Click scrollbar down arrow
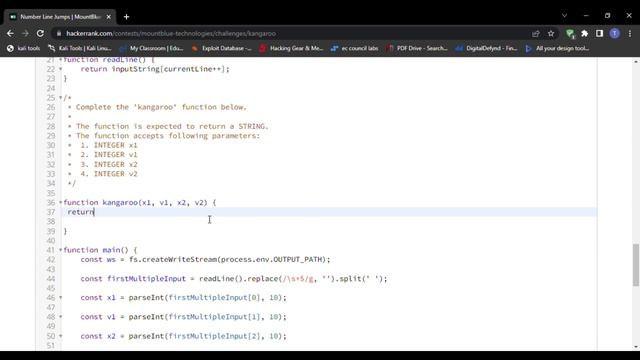This screenshot has height=360, width=640. pos(636,347)
